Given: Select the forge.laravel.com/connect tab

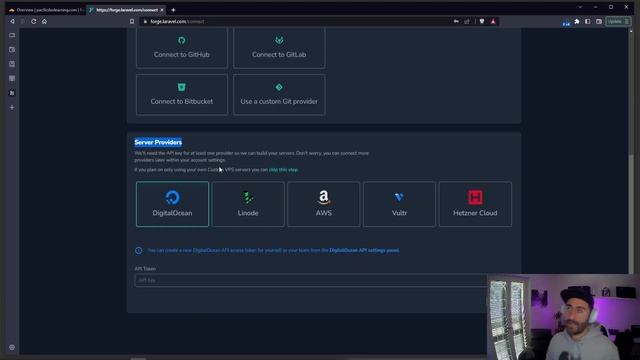Looking at the screenshot, I should coord(127,10).
